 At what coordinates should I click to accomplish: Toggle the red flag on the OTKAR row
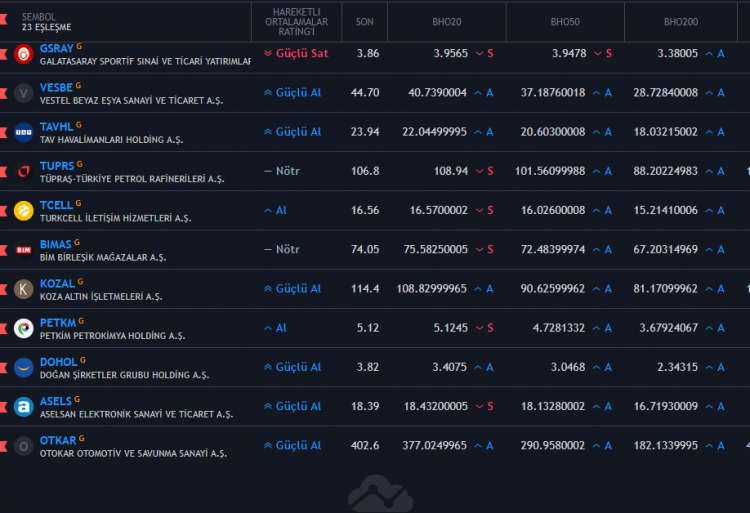pos(3,446)
